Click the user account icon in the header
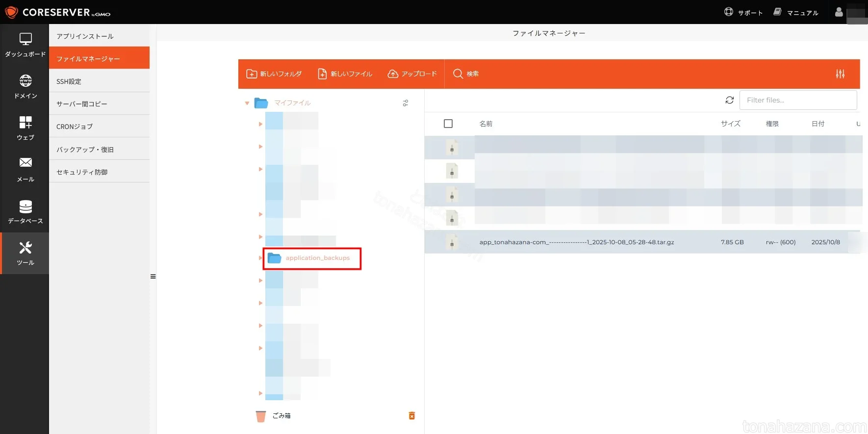The width and height of the screenshot is (868, 434). coord(839,12)
